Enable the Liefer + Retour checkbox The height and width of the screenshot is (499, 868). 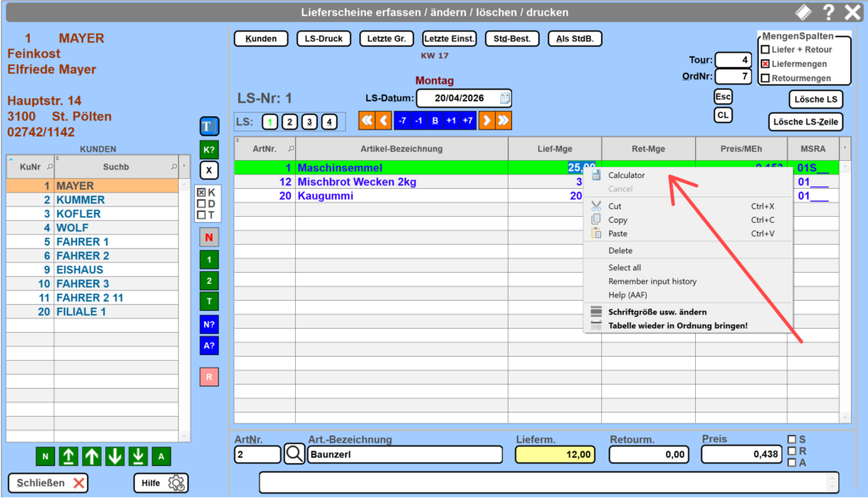(765, 50)
